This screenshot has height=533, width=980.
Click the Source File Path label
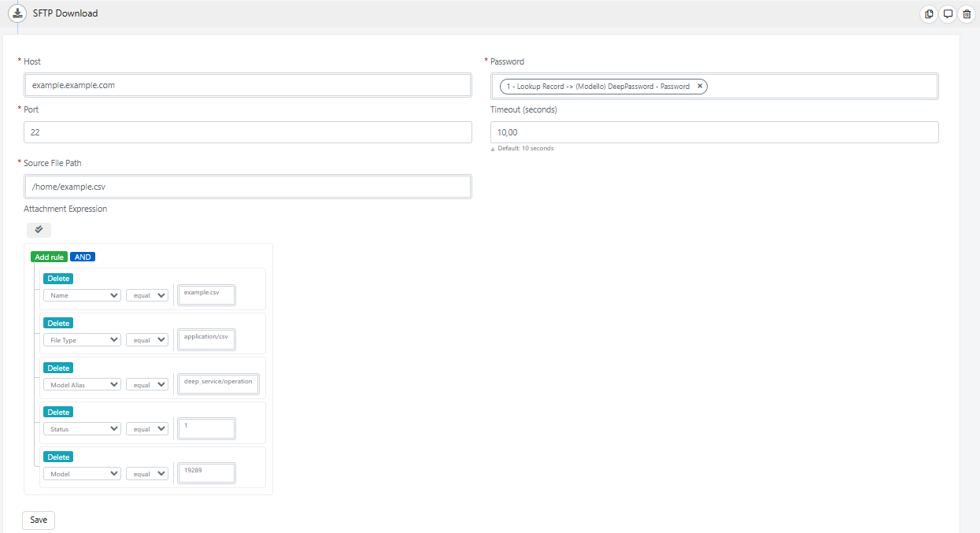click(x=53, y=163)
